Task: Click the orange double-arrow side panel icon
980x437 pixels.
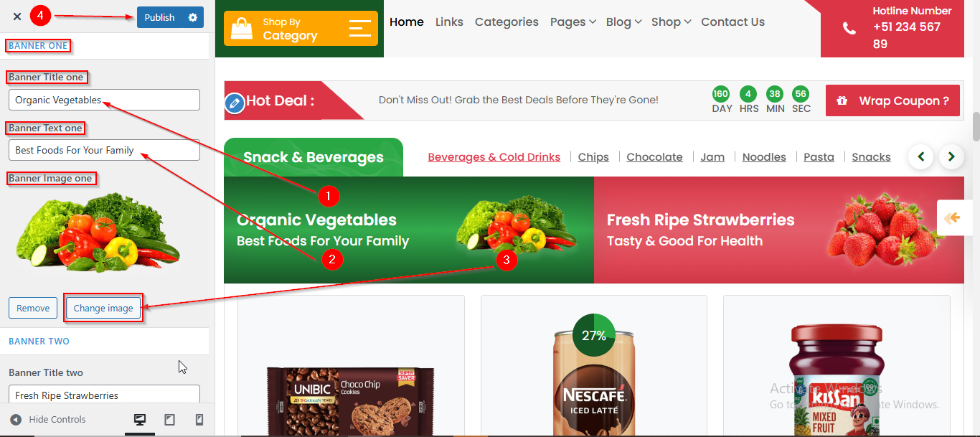Action: (x=952, y=218)
